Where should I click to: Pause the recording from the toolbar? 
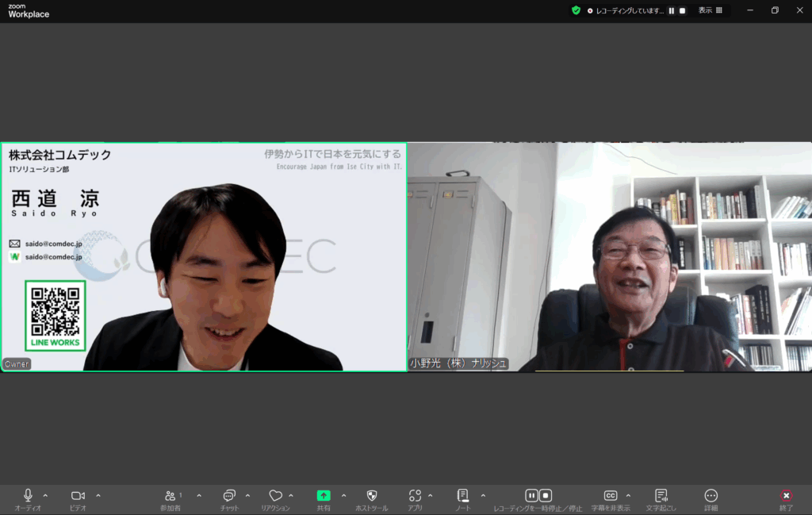[x=532, y=496]
